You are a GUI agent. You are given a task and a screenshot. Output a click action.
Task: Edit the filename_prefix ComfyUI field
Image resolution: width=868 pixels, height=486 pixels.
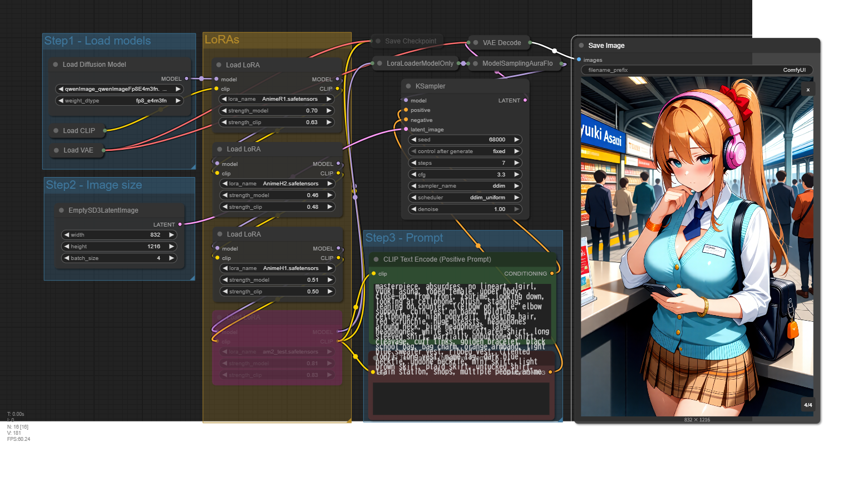coord(697,70)
